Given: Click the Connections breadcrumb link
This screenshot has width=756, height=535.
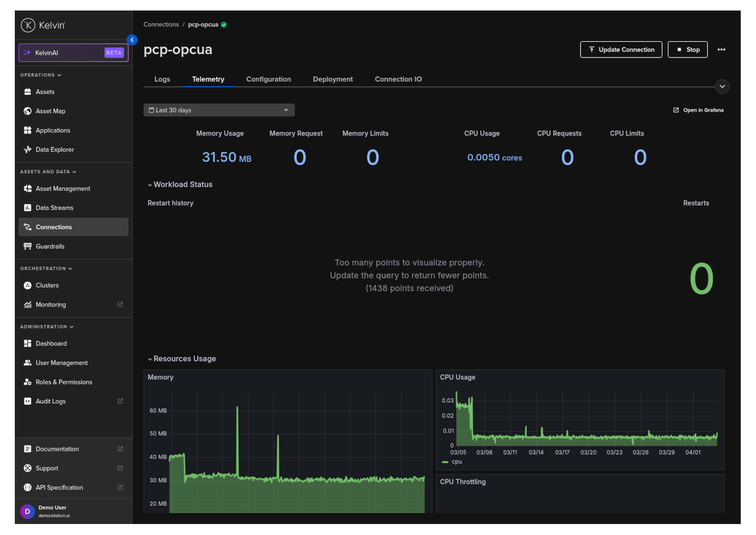Looking at the screenshot, I should point(161,25).
